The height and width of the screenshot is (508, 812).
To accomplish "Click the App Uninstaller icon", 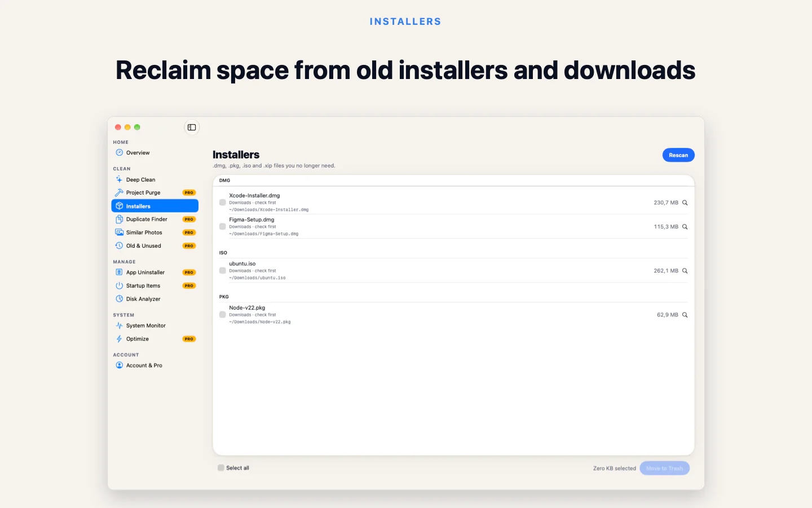I will [119, 272].
